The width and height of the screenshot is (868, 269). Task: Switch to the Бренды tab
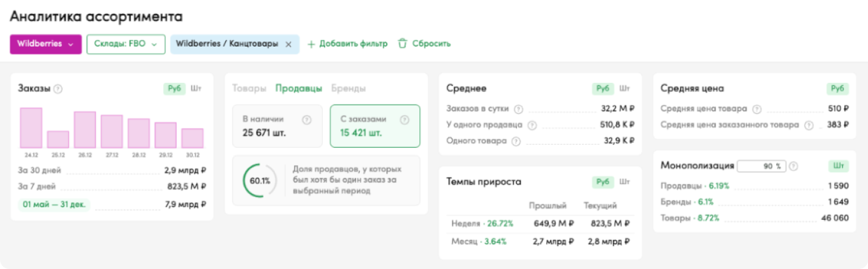click(348, 89)
